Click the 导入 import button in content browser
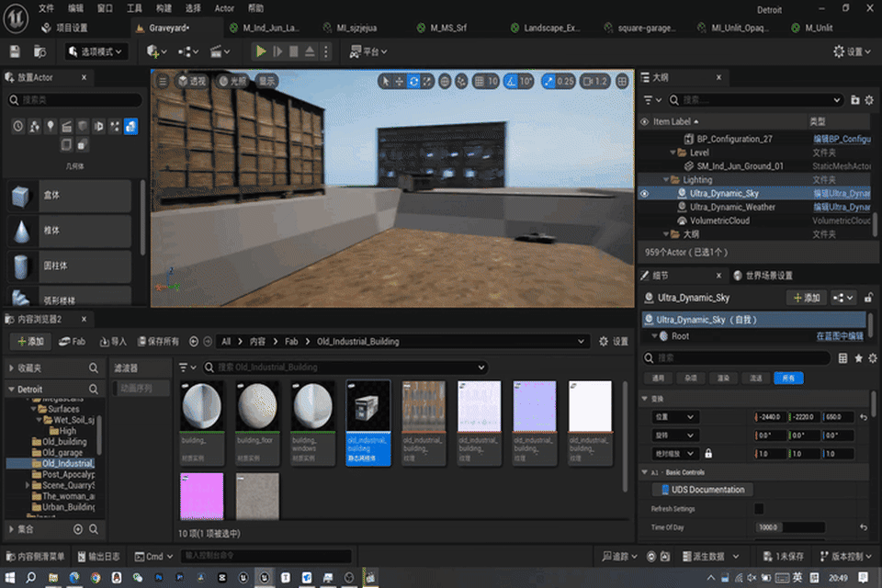Image resolution: width=882 pixels, height=588 pixels. point(113,342)
